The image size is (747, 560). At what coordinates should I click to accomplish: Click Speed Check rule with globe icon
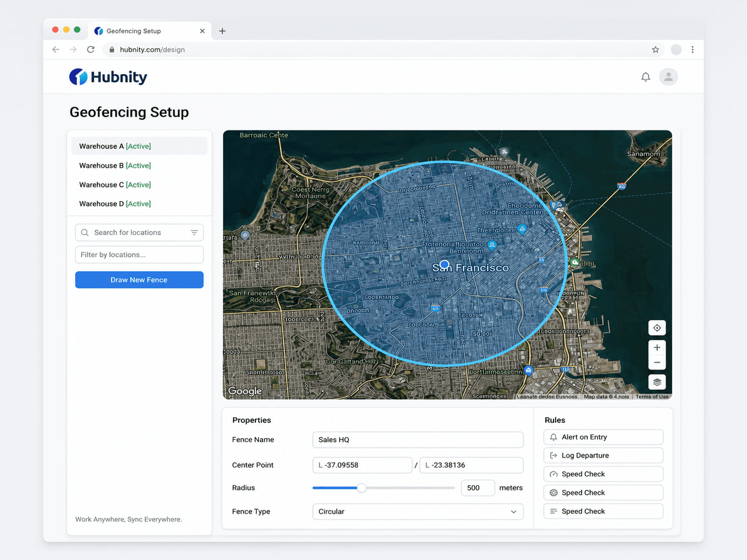coord(603,493)
